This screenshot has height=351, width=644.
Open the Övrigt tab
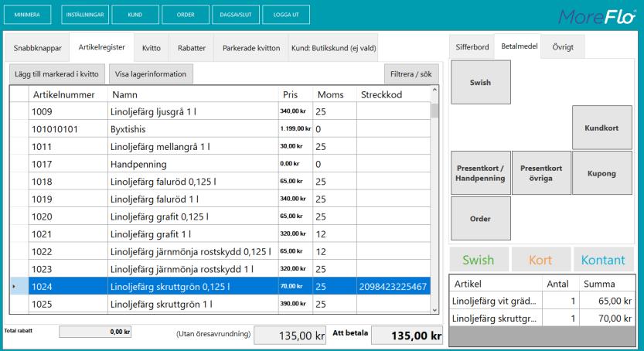pos(563,47)
